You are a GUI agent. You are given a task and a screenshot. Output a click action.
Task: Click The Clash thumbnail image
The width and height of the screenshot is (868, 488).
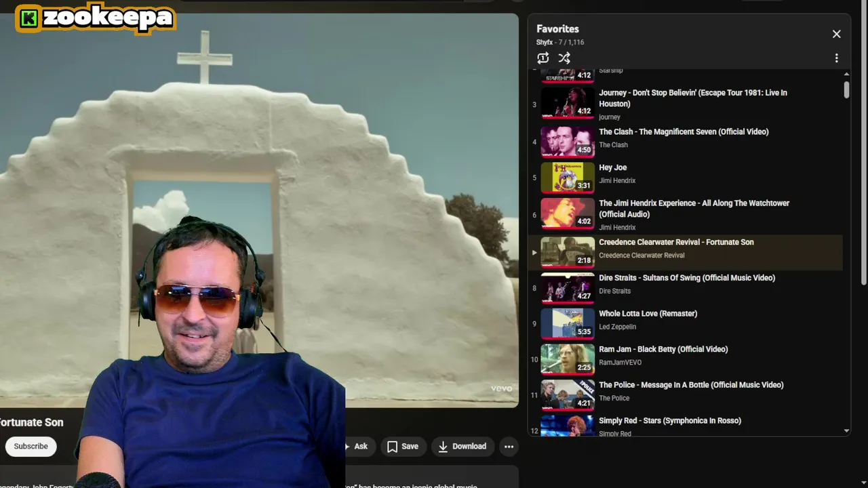click(568, 141)
